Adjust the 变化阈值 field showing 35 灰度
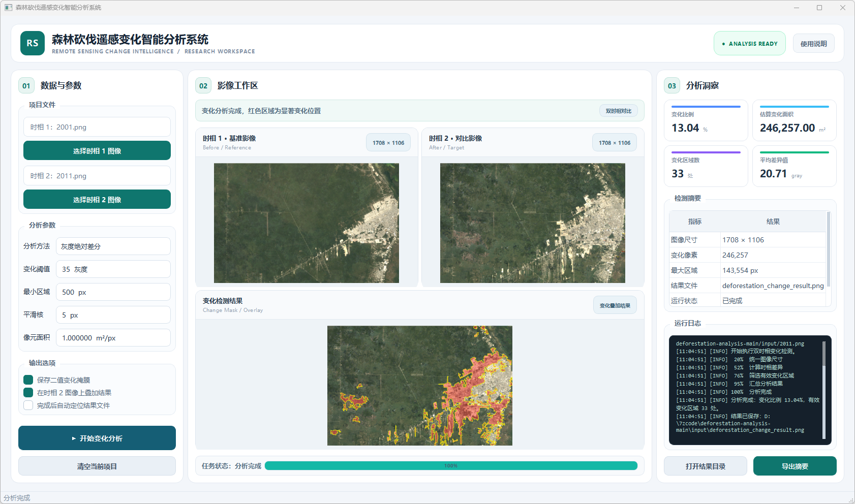Image resolution: width=855 pixels, height=504 pixels. coord(113,269)
